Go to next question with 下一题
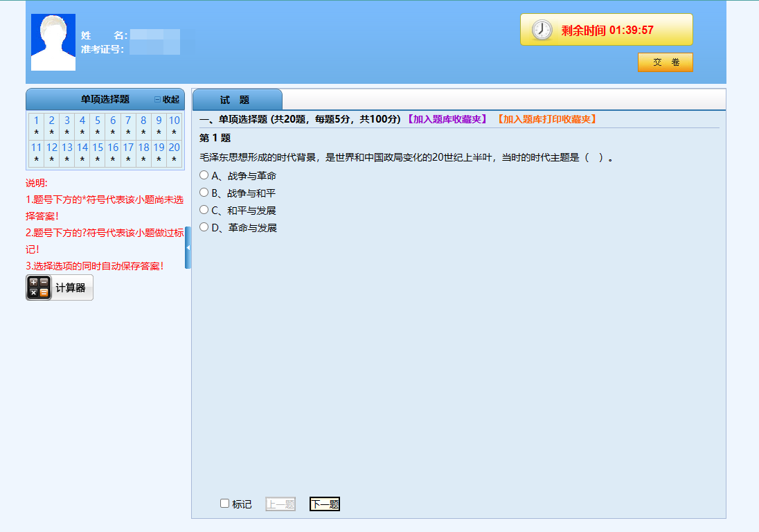Screen dimensions: 759x532 (x=325, y=504)
